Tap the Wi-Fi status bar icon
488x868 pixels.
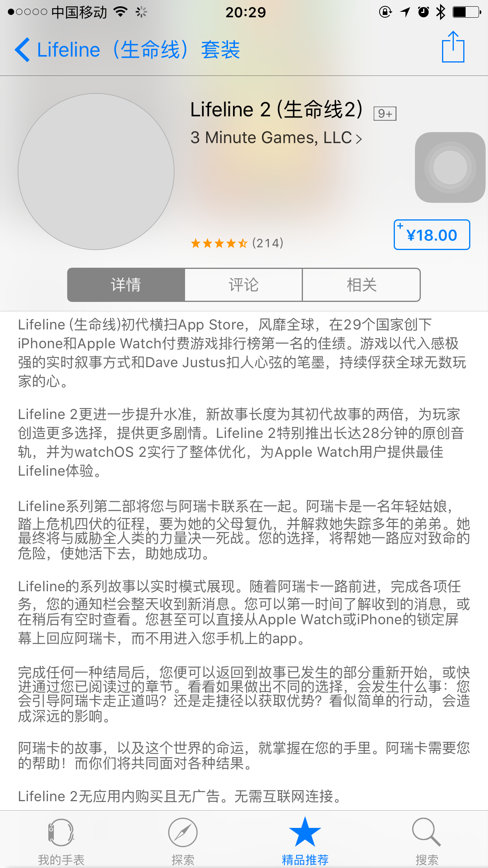coord(121,12)
